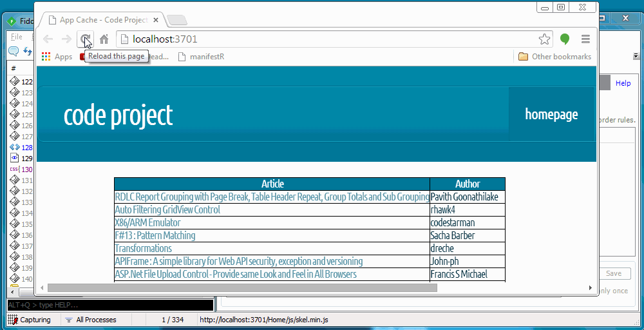
Task: Open the F#13 : Pattern Matching article
Action: pyautogui.click(x=155, y=235)
